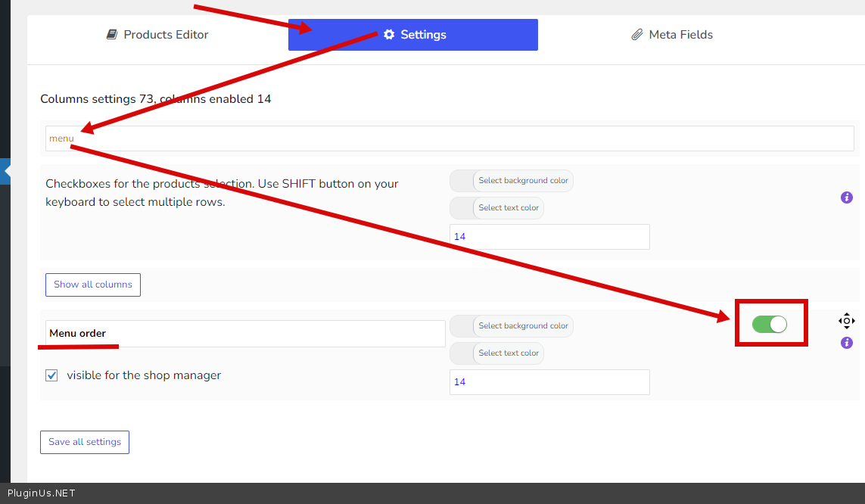Click the PluginUs.NET footer text
Viewport: 865px width, 504px height.
click(x=42, y=493)
